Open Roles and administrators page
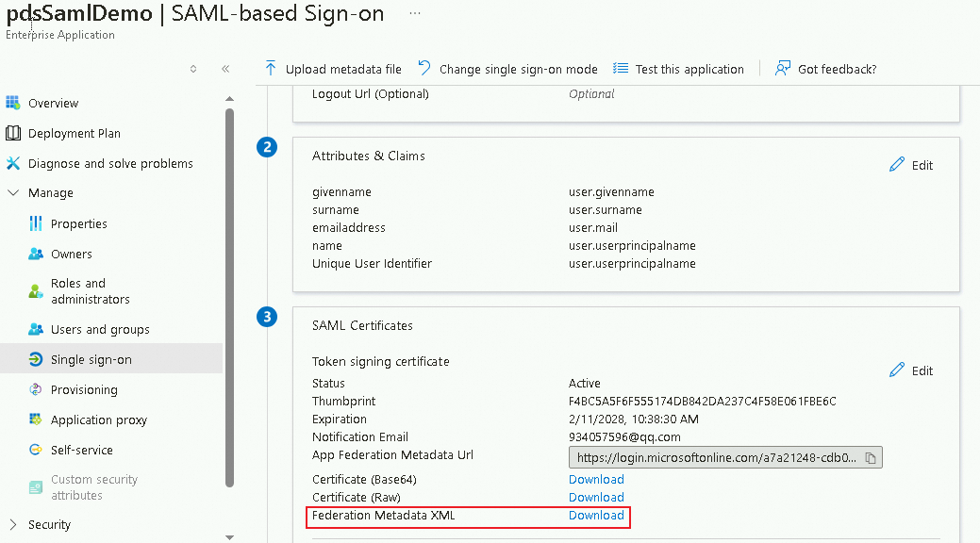This screenshot has width=980, height=543. (x=90, y=291)
